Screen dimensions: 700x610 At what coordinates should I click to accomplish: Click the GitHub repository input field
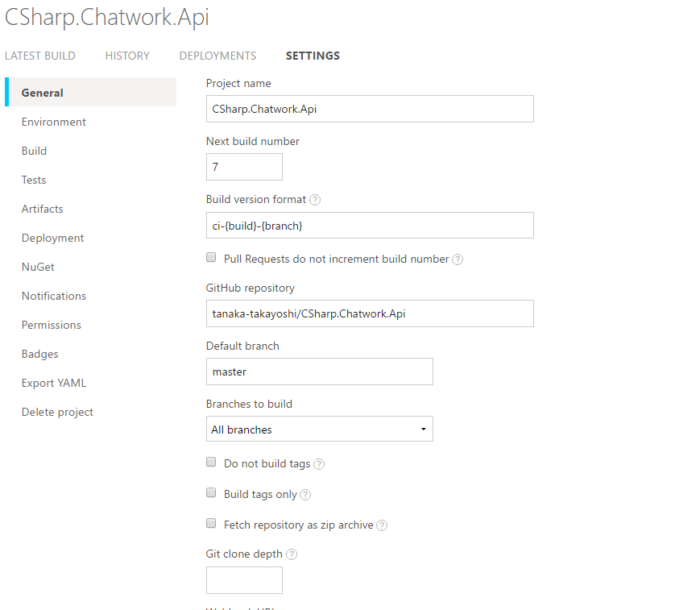pyautogui.click(x=370, y=313)
